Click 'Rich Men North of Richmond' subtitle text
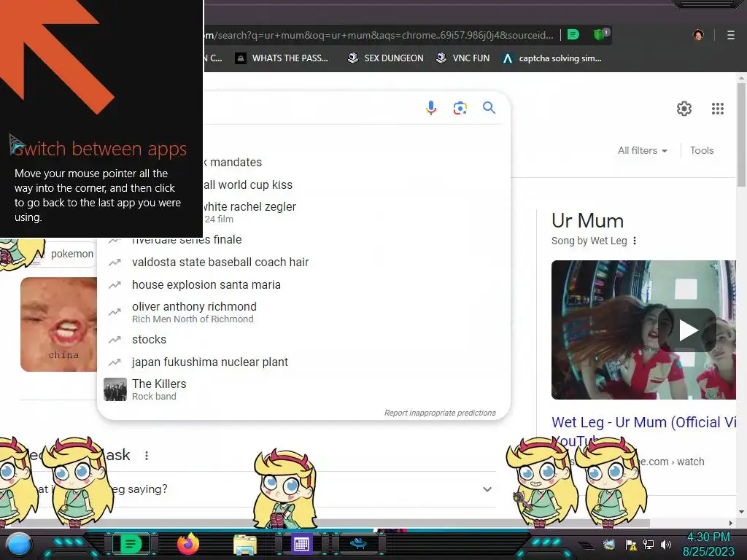 (193, 319)
